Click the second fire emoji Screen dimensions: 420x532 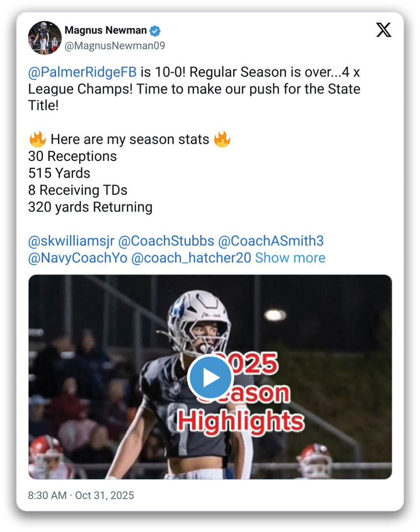point(222,139)
